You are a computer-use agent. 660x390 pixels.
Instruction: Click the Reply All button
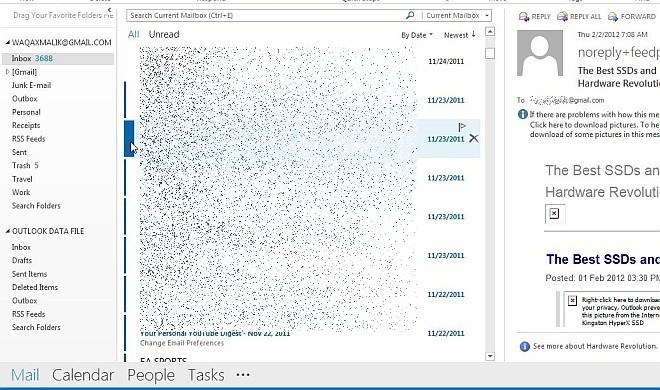tap(579, 16)
